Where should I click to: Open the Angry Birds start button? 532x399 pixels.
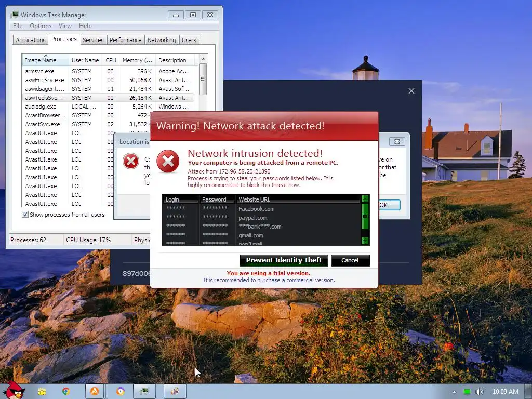tap(14, 390)
